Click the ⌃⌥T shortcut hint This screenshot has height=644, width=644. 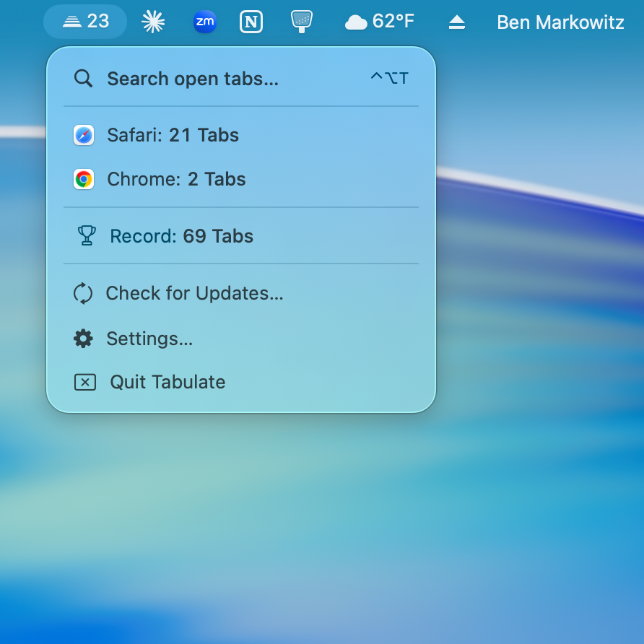point(389,78)
